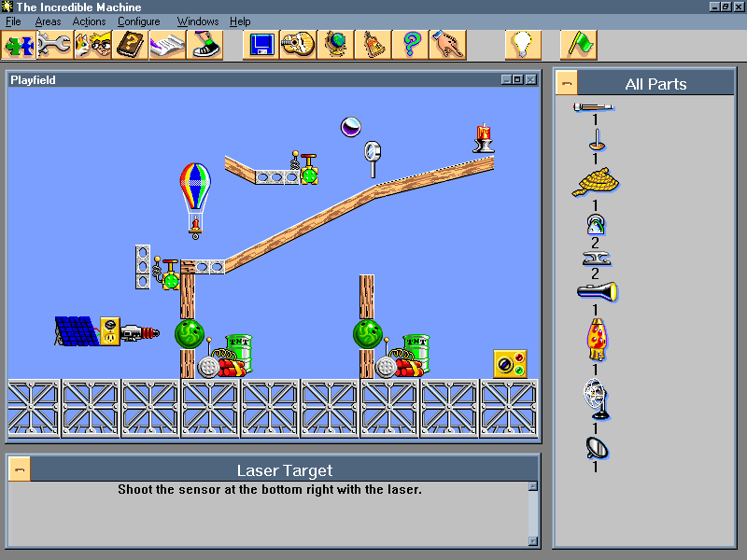The image size is (747, 560).
Task: Click the hot air balloon in playfield
Action: pos(195,200)
